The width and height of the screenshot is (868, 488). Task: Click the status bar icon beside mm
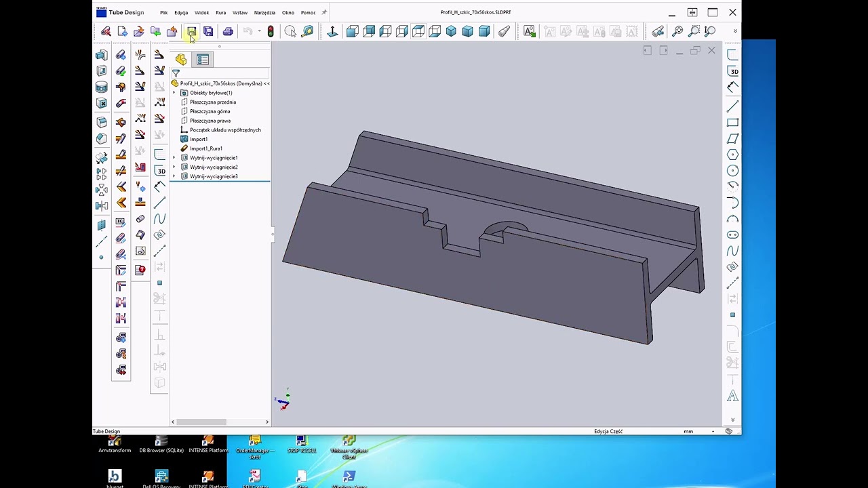click(729, 431)
